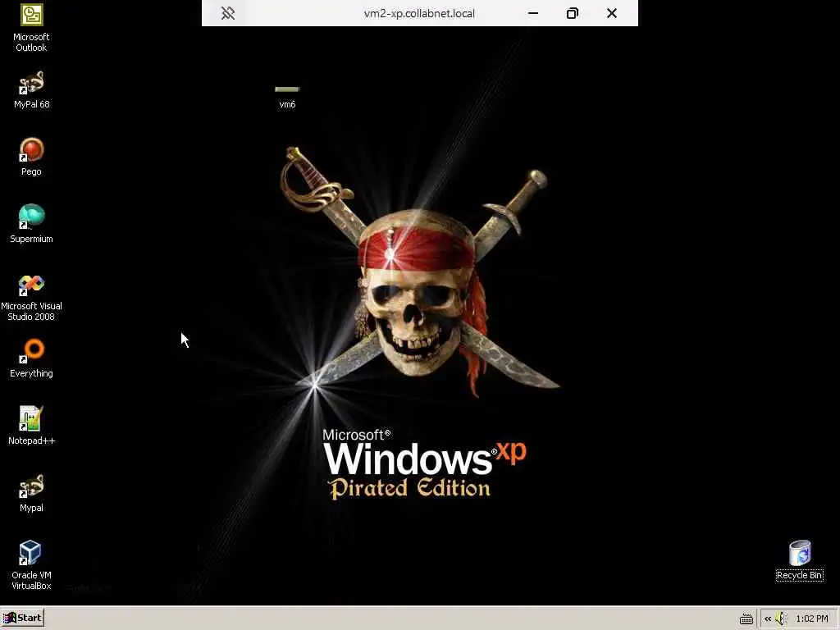Open the Start menu
Viewport: 840px width, 630px height.
[22, 619]
